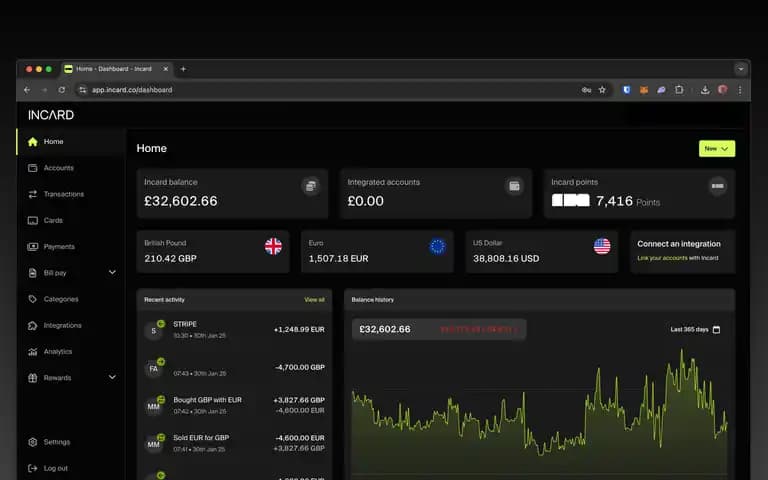Click the £32,602.66 Balance history value
Image resolution: width=768 pixels, height=480 pixels.
pos(385,329)
